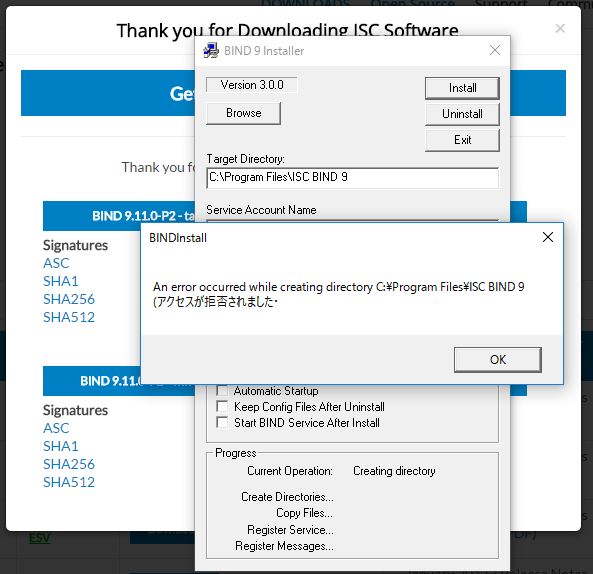Toggle the Automatic Startup checkbox

[222, 390]
